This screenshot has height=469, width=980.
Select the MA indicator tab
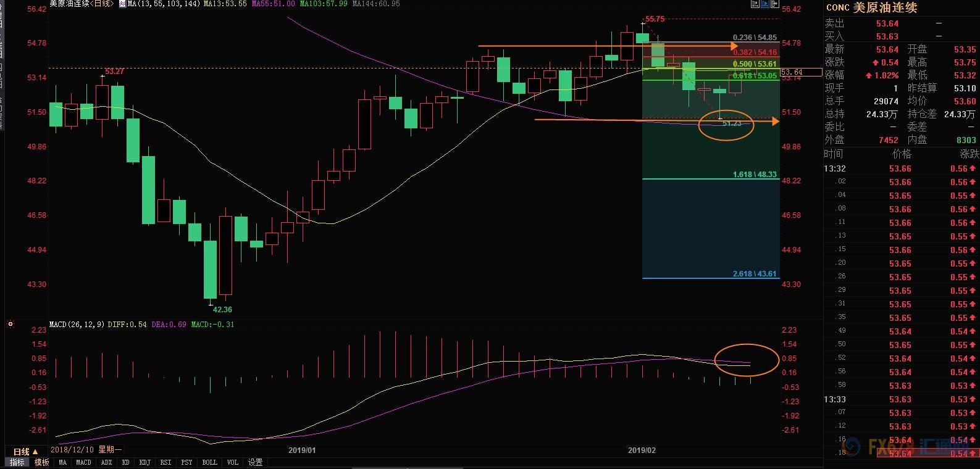tap(62, 462)
